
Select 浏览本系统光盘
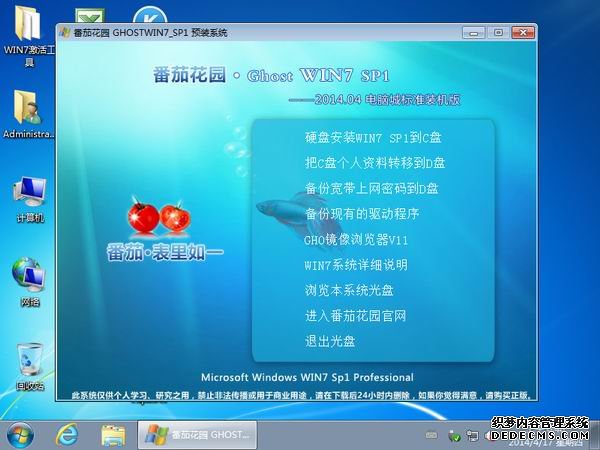(349, 290)
